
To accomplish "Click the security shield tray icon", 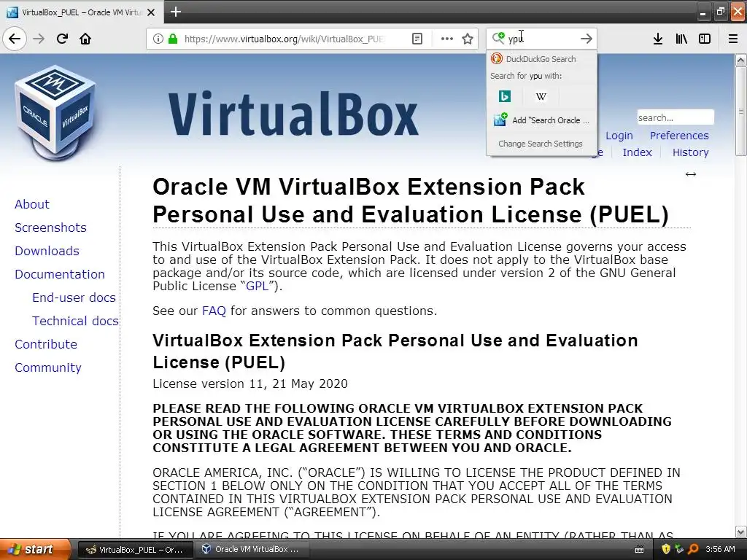I will [666, 550].
